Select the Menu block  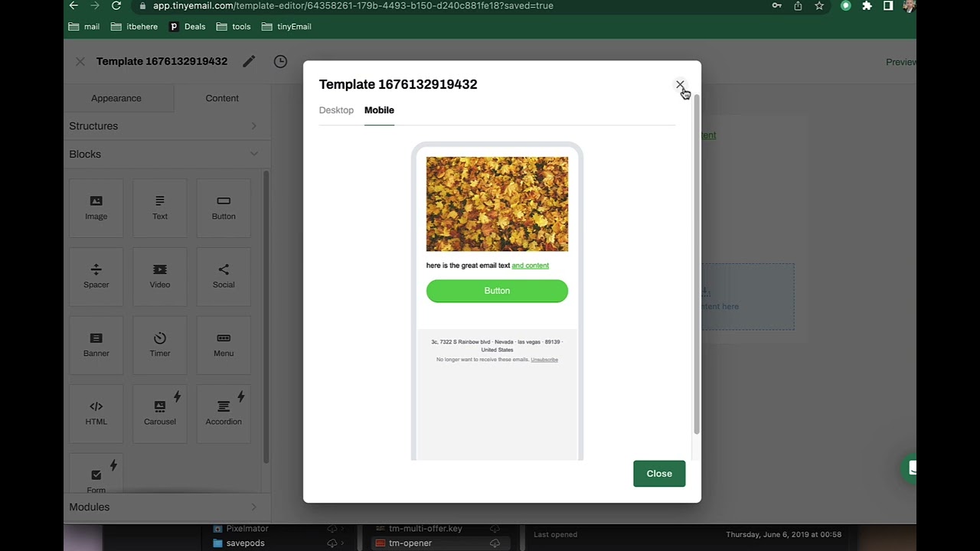click(x=224, y=345)
